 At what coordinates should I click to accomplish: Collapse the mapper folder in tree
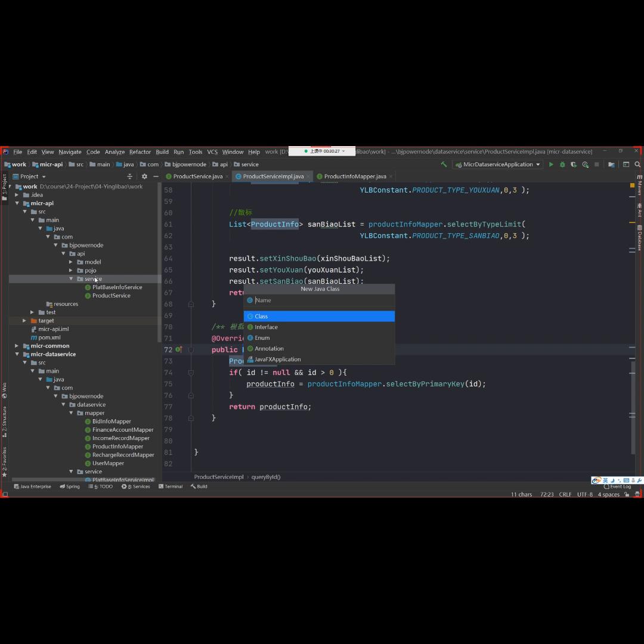[72, 413]
